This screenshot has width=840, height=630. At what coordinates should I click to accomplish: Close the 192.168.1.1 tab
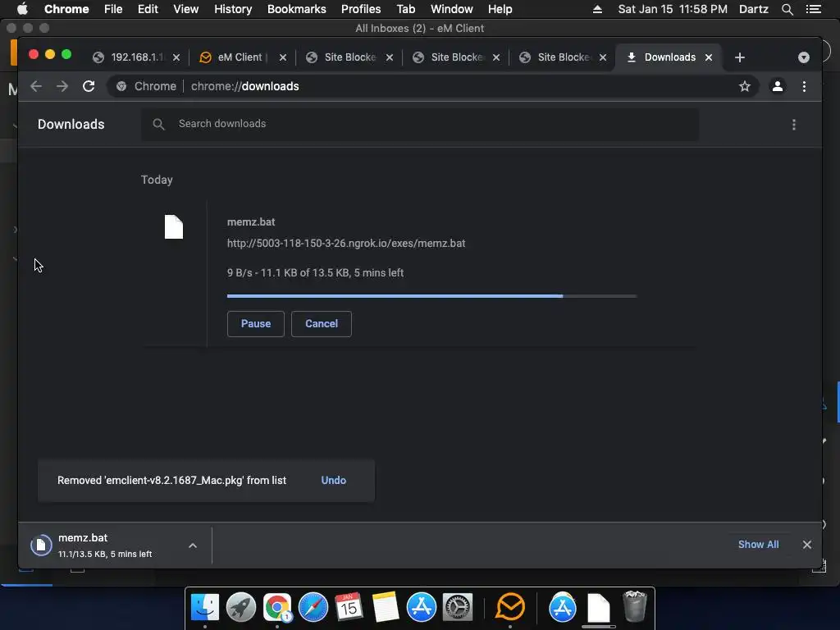pyautogui.click(x=176, y=57)
